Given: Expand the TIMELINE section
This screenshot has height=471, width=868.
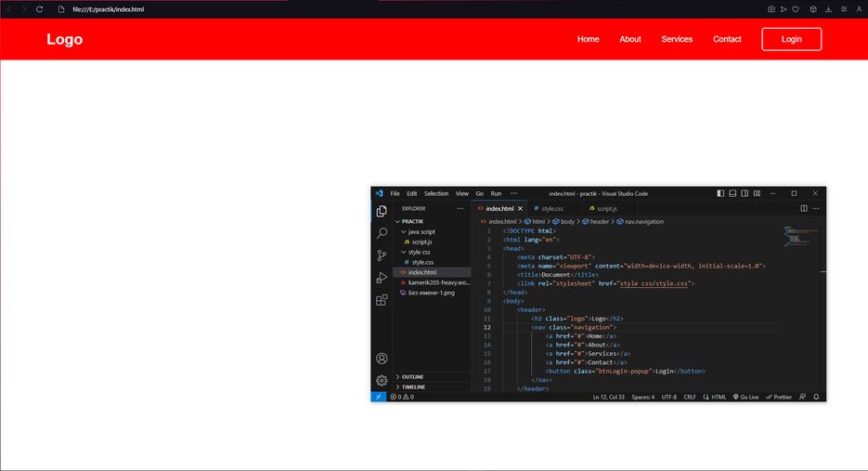Looking at the screenshot, I should pyautogui.click(x=413, y=386).
